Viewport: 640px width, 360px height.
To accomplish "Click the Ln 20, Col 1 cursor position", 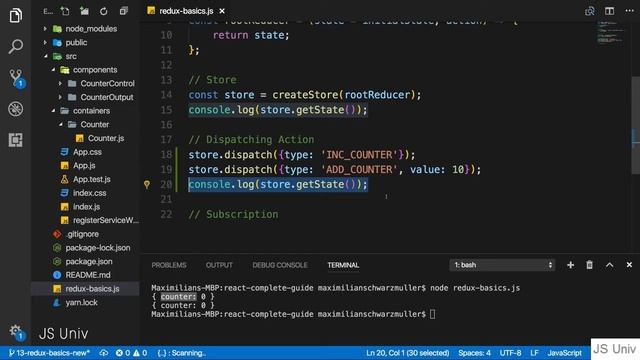I will pos(407,353).
